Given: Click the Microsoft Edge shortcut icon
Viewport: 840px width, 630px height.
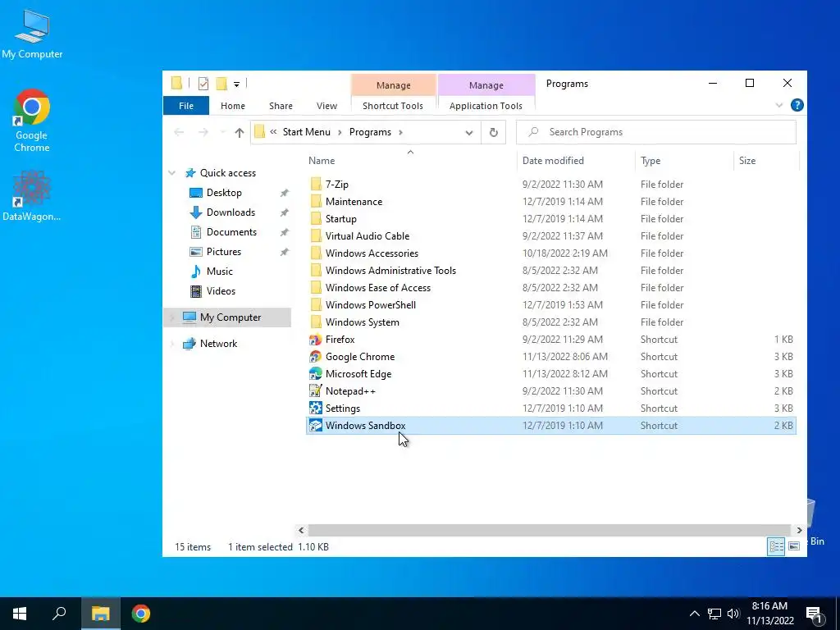Looking at the screenshot, I should click(316, 374).
